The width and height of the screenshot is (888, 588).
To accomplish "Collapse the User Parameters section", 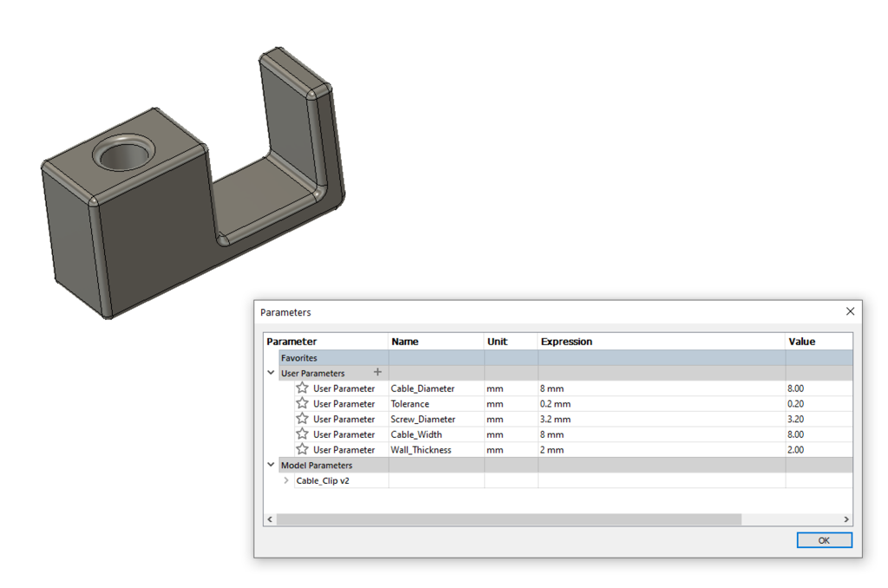I will 271,372.
